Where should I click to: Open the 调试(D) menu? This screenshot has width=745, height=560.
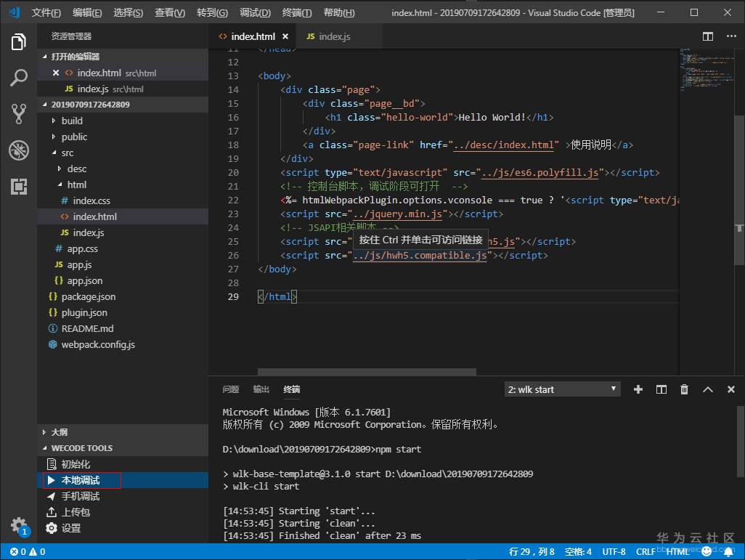pos(255,13)
